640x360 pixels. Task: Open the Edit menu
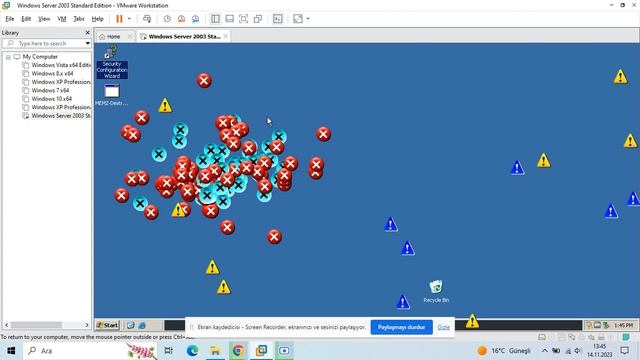(x=26, y=19)
